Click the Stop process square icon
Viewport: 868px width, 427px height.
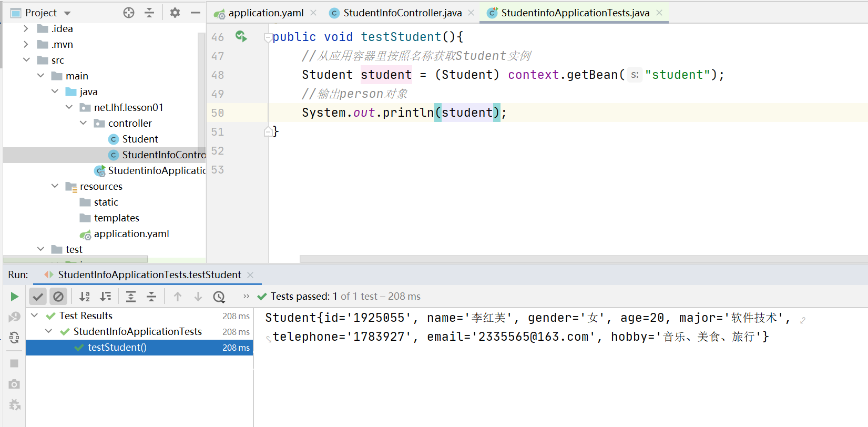15,363
